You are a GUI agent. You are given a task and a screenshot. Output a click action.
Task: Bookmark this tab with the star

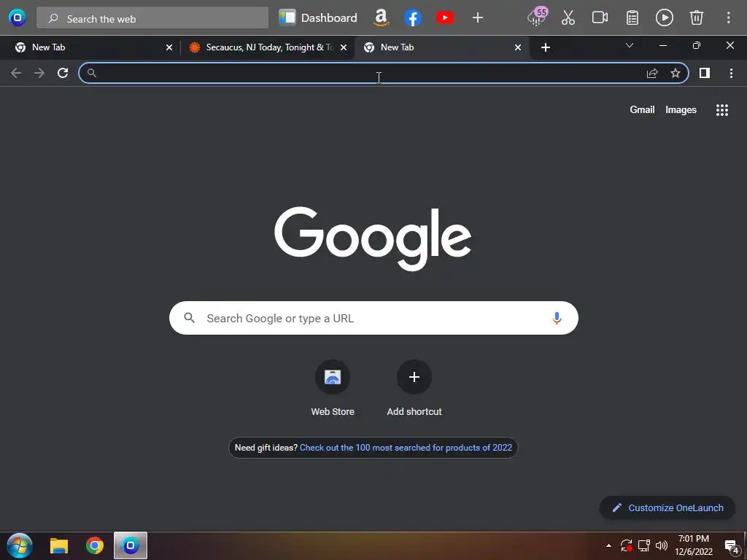(676, 73)
